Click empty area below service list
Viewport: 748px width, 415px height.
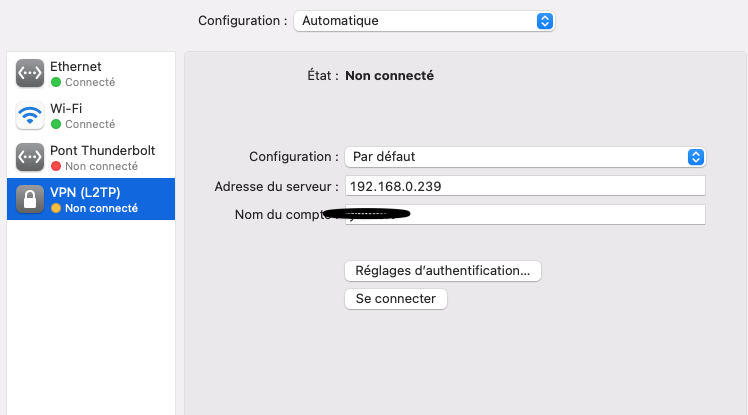[x=90, y=320]
